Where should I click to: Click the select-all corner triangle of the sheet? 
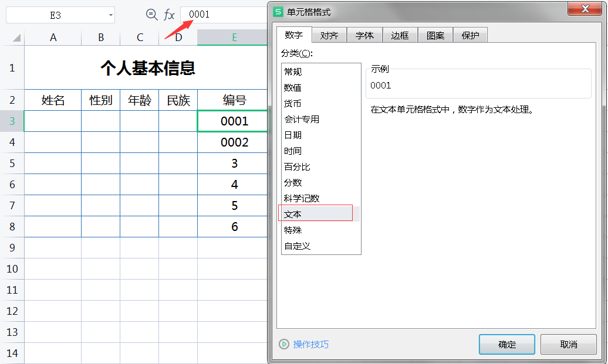point(16,38)
